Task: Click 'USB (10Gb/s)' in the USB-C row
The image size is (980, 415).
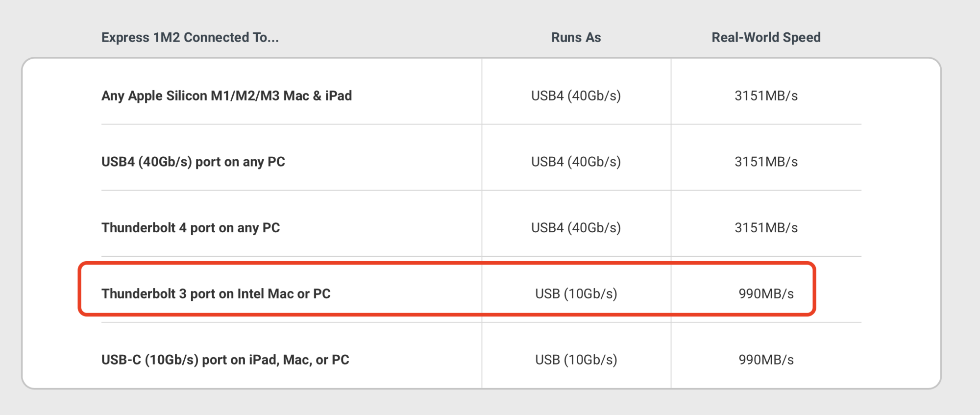Action: click(x=576, y=360)
